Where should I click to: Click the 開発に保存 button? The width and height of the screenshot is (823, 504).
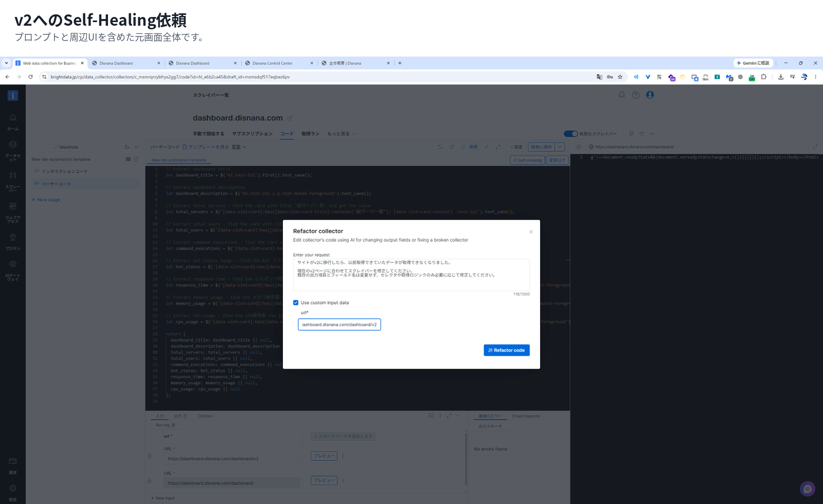(541, 147)
